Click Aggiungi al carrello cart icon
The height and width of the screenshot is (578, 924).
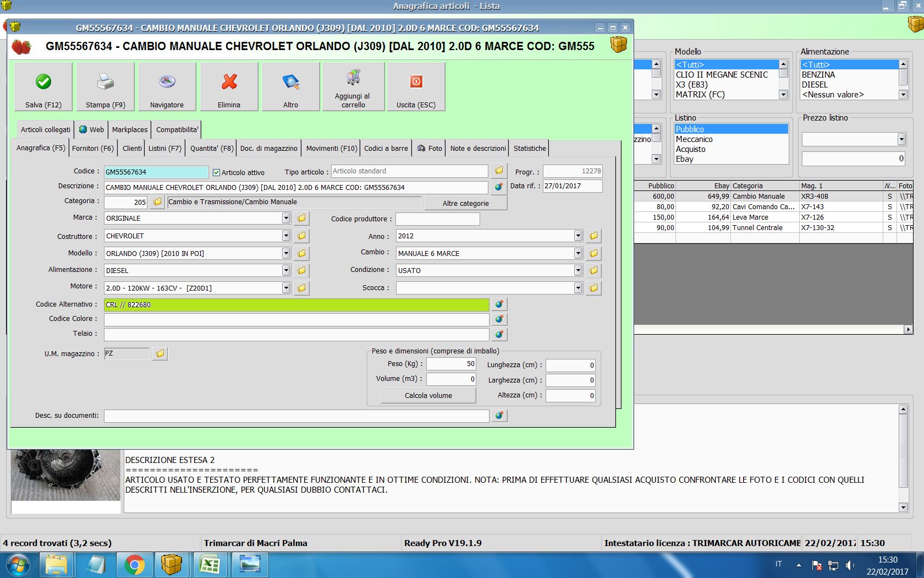[x=353, y=78]
